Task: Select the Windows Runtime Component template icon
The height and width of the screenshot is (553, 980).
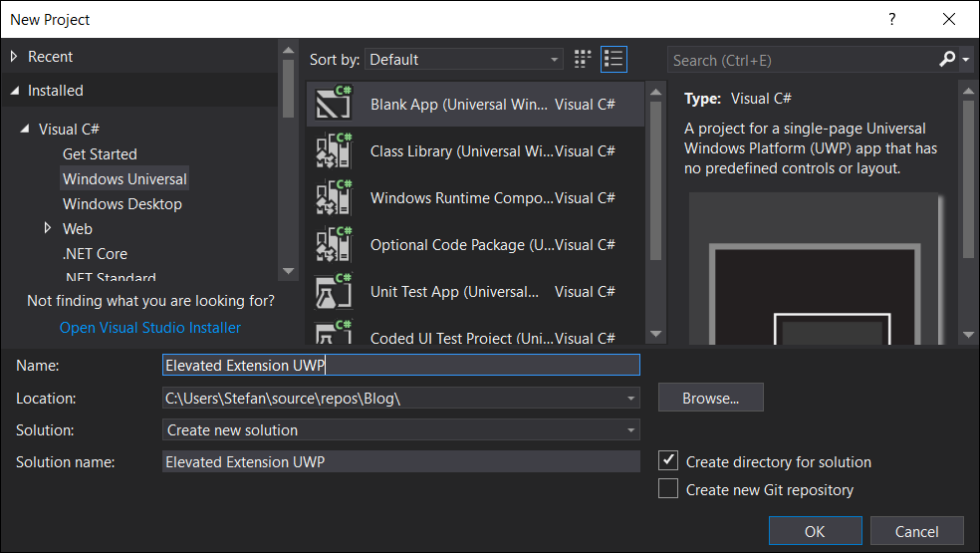Action: click(x=334, y=197)
